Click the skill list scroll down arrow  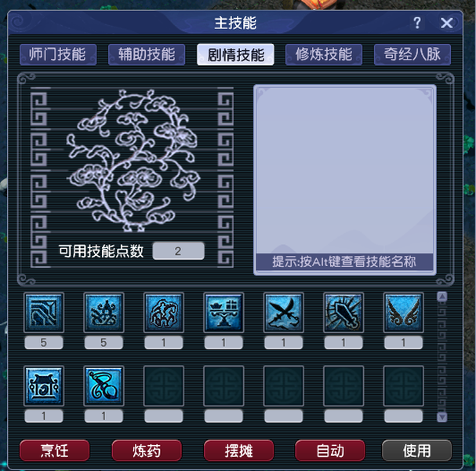[x=442, y=417]
